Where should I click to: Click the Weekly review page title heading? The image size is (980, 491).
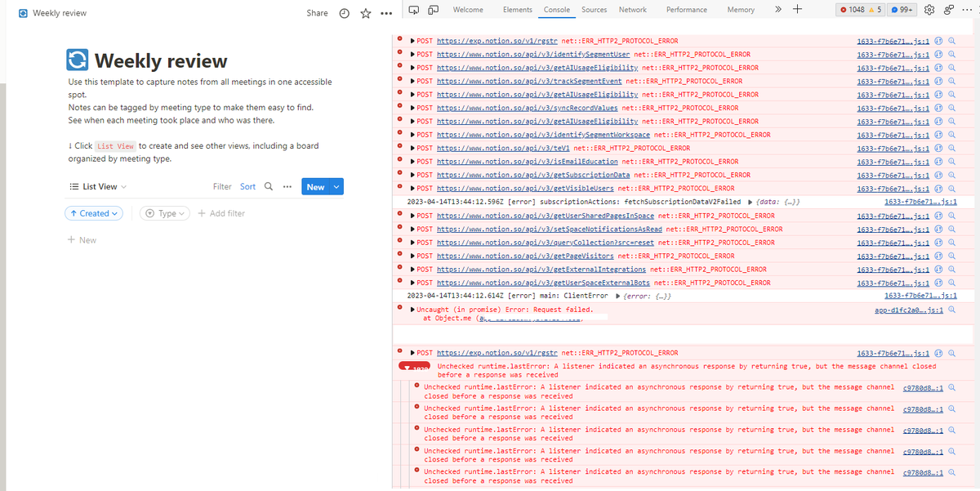(x=161, y=61)
